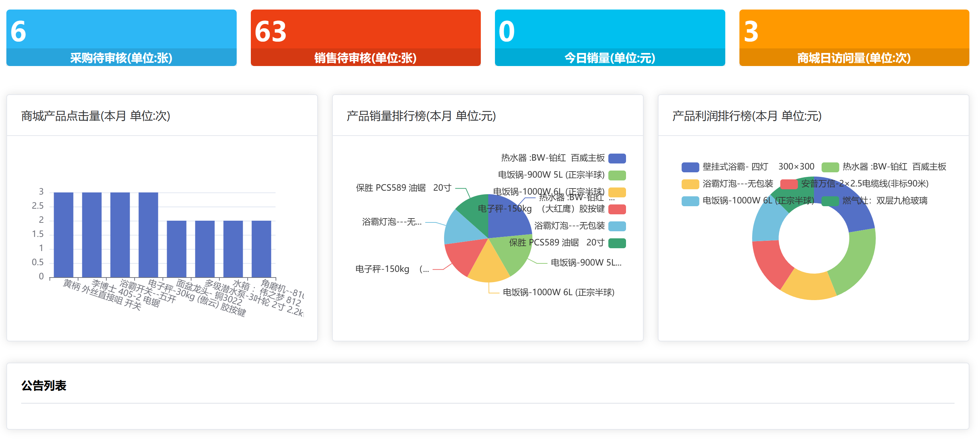The image size is (980, 441).
Task: Toggle blue 热水器 legend swatch in sales pie legend
Action: click(x=617, y=158)
